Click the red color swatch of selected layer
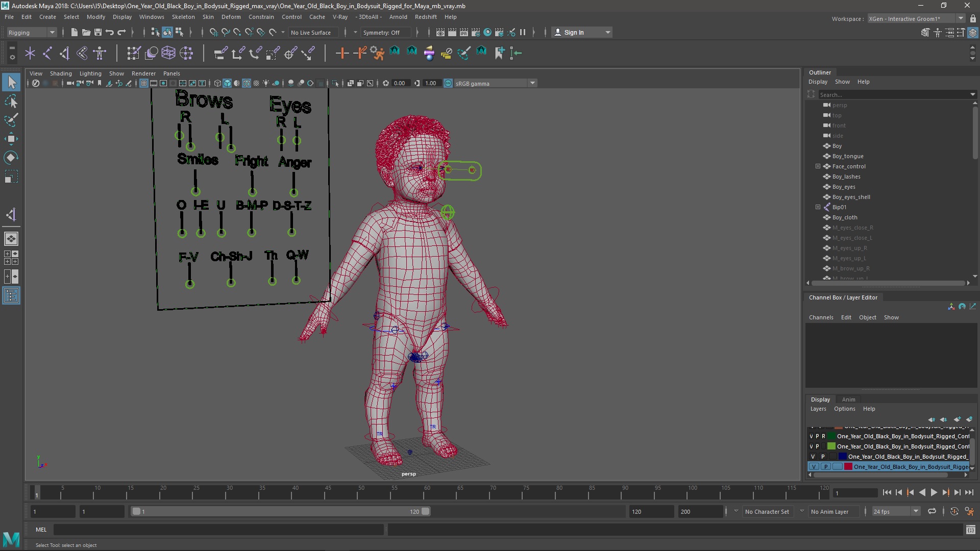Image resolution: width=980 pixels, height=551 pixels. pos(848,466)
